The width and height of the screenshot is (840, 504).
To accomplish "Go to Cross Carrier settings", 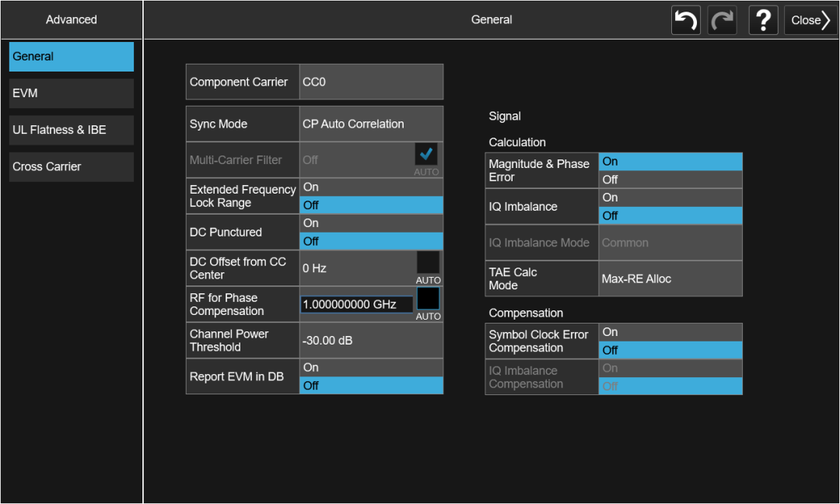I will 72,166.
